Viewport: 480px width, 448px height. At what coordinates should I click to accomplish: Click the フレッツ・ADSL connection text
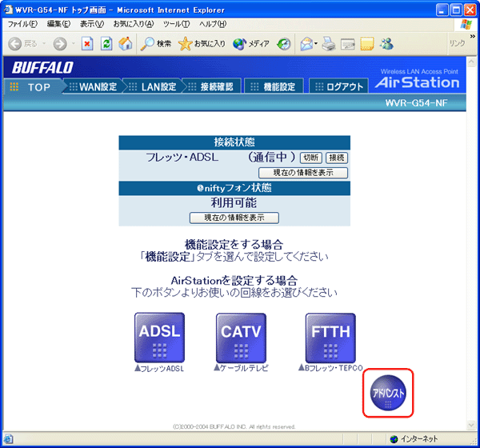(x=182, y=158)
